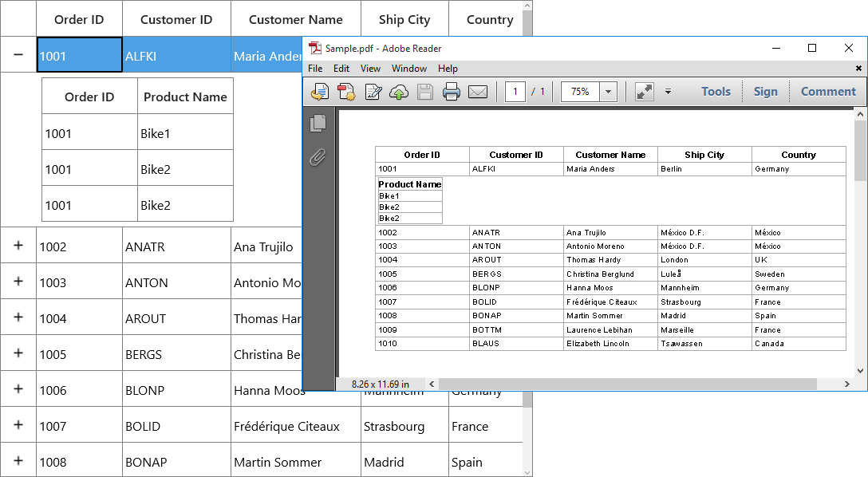The image size is (868, 477).
Task: Open the View menu
Action: click(370, 68)
